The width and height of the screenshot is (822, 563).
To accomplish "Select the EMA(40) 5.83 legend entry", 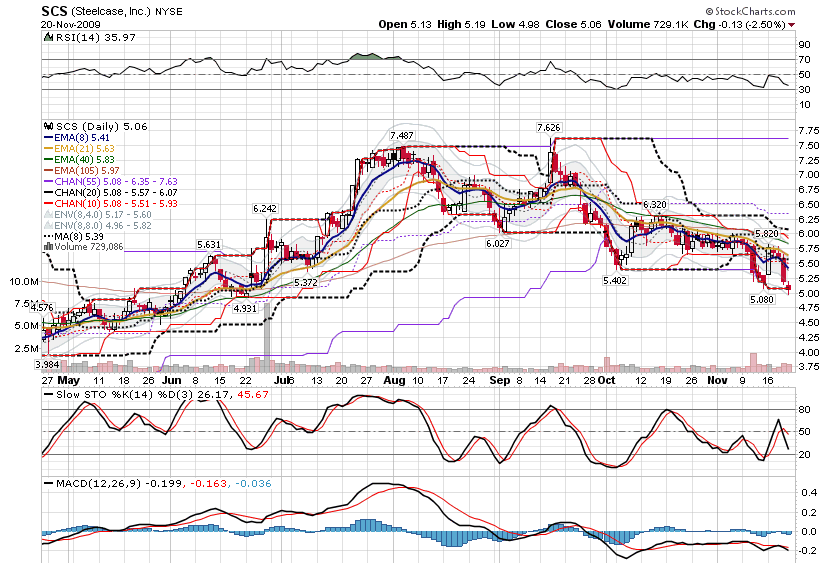I will [79, 159].
